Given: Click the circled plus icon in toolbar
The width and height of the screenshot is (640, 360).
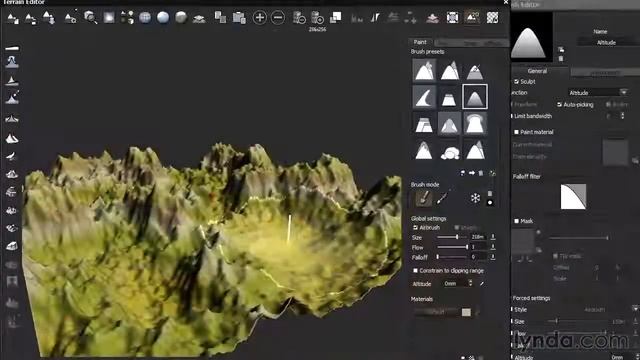Looking at the screenshot, I should pos(260,18).
